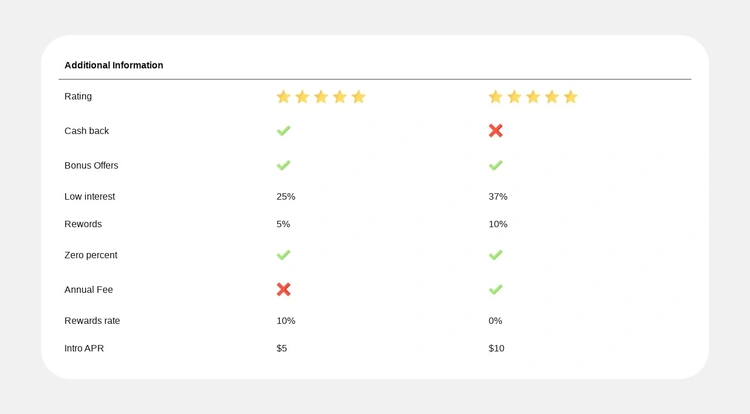Click the Cash back red cross, second column

(x=495, y=131)
